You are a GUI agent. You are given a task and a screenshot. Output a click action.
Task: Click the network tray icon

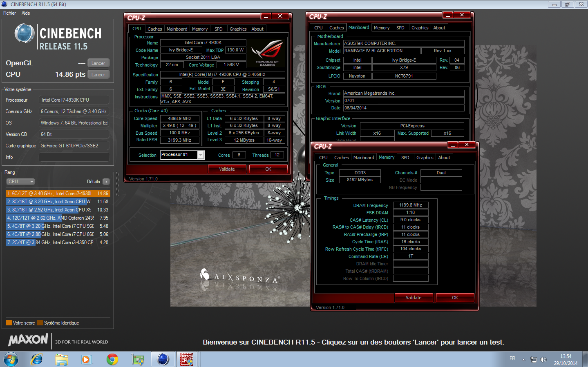pos(533,360)
